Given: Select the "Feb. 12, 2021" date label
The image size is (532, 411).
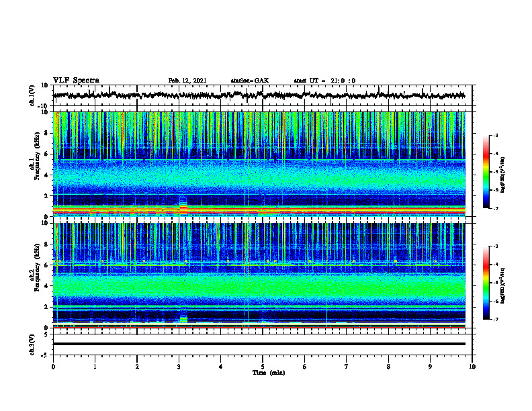Looking at the screenshot, I should click(187, 81).
